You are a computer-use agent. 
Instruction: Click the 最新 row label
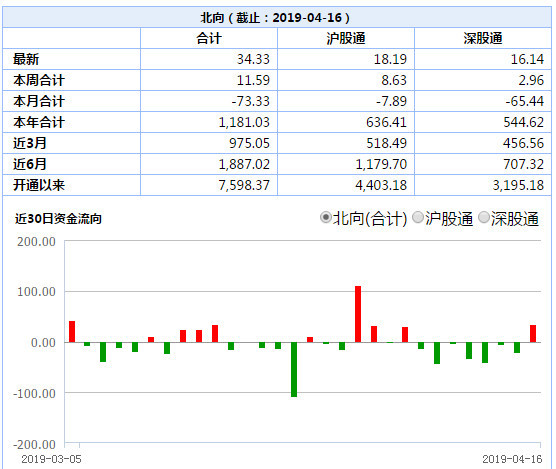click(26, 59)
